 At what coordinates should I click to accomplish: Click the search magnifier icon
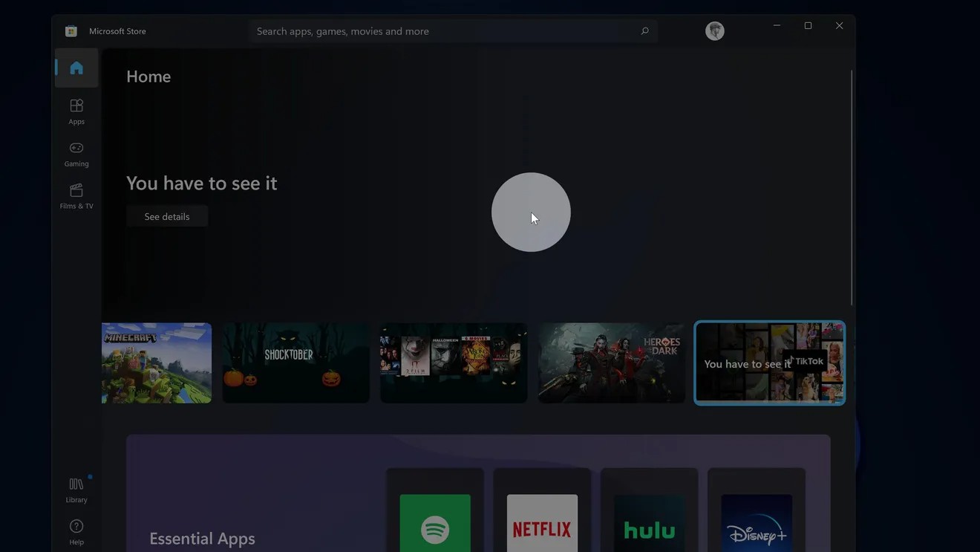[x=644, y=31]
